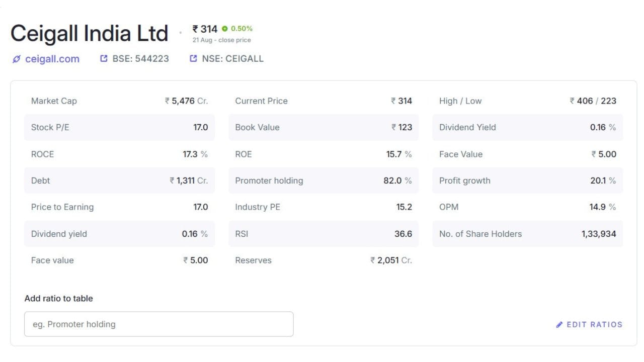The height and width of the screenshot is (362, 644).
Task: Click the Face value label in first column
Action: click(x=52, y=260)
